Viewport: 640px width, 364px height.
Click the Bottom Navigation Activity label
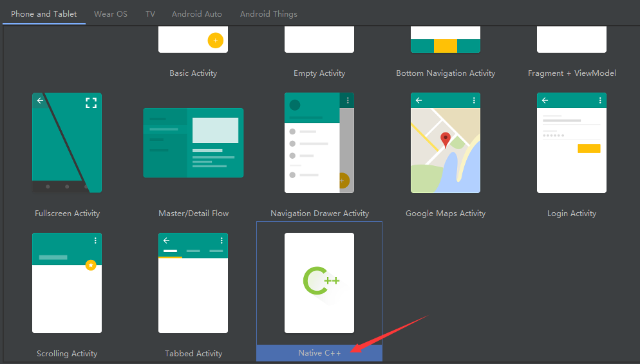[446, 73]
